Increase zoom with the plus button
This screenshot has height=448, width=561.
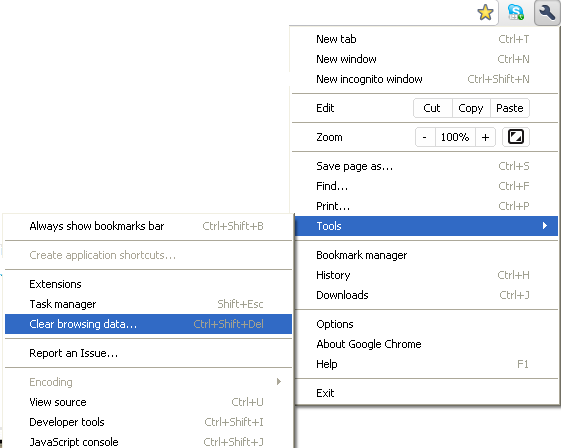click(x=485, y=137)
